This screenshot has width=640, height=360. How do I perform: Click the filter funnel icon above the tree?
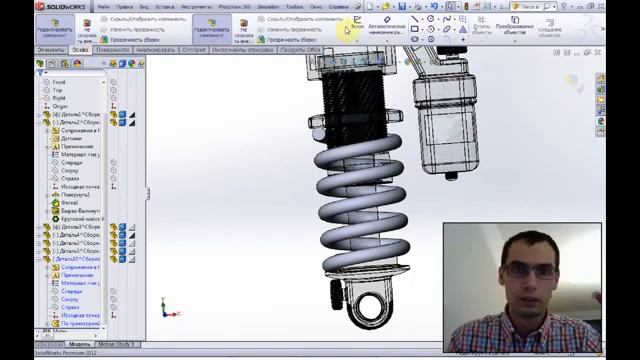coord(40,73)
